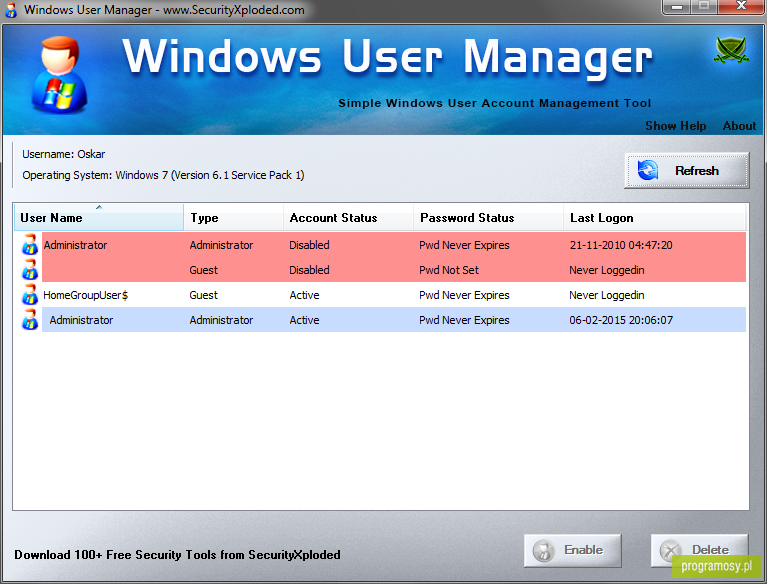Sort list by User Name column header
The height and width of the screenshot is (584, 767).
point(98,218)
